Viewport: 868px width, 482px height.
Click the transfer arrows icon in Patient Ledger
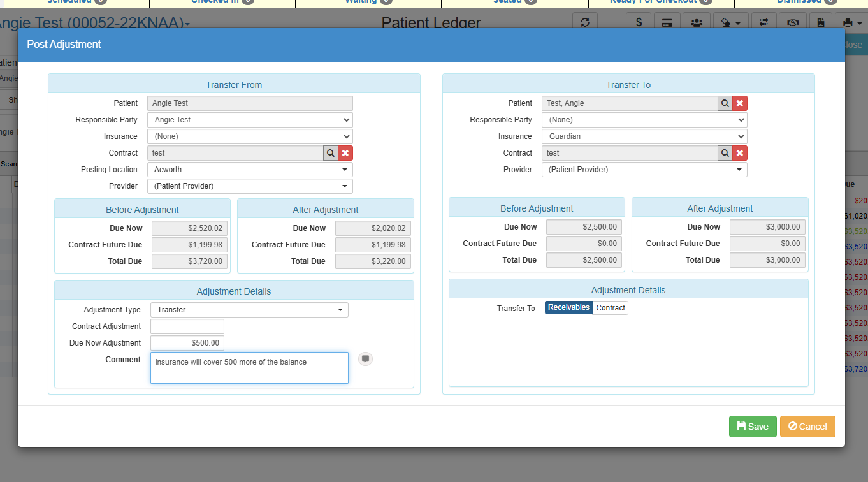click(764, 22)
